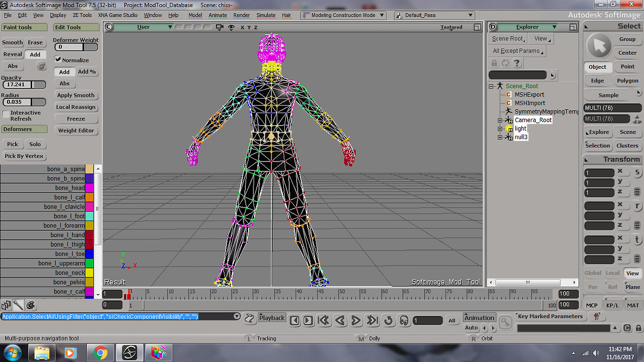
Task: Click the viewport camera icon
Action: pos(219,27)
